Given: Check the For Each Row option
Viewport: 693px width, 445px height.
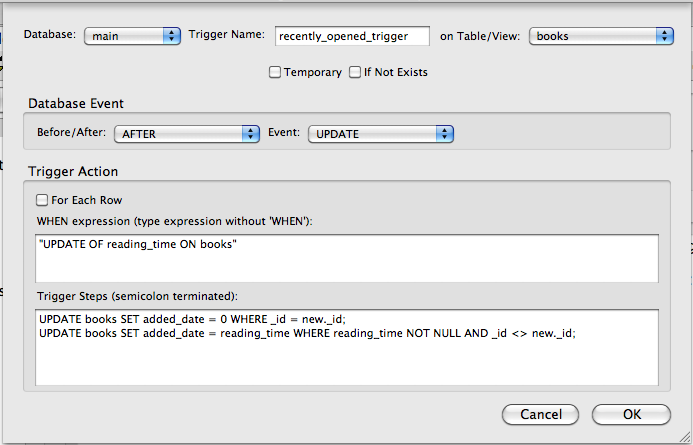Looking at the screenshot, I should pyautogui.click(x=42, y=200).
